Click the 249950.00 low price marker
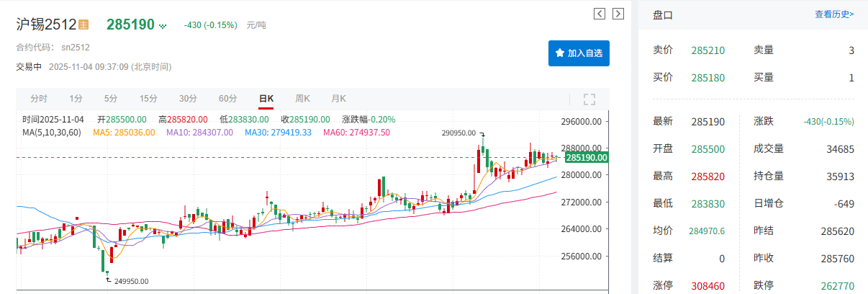Viewport: 868px width, 294px height. pyautogui.click(x=129, y=281)
